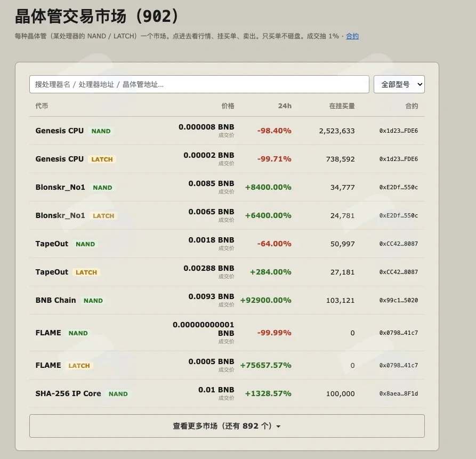Click buy volume 2,523,633

click(x=337, y=131)
